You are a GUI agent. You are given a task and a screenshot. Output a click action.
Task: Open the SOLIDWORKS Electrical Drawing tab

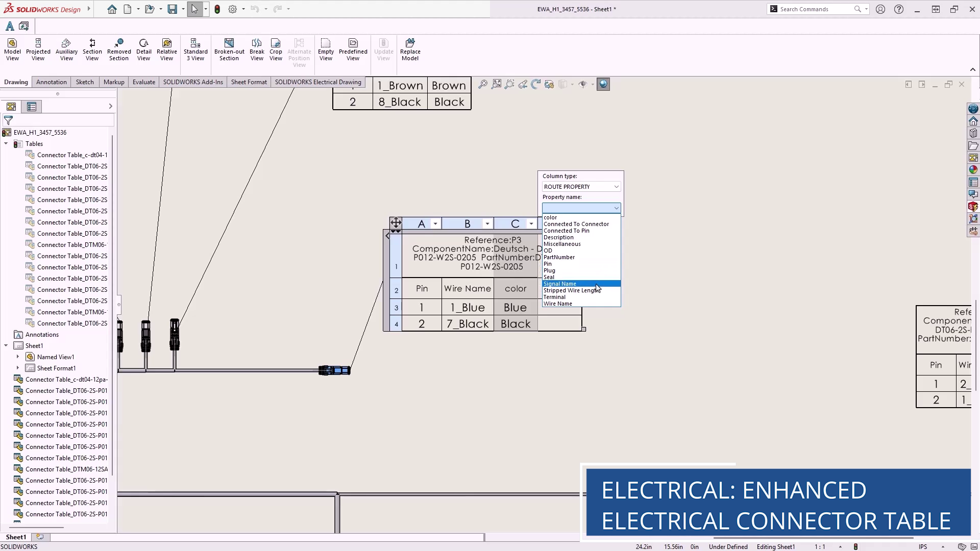point(317,82)
